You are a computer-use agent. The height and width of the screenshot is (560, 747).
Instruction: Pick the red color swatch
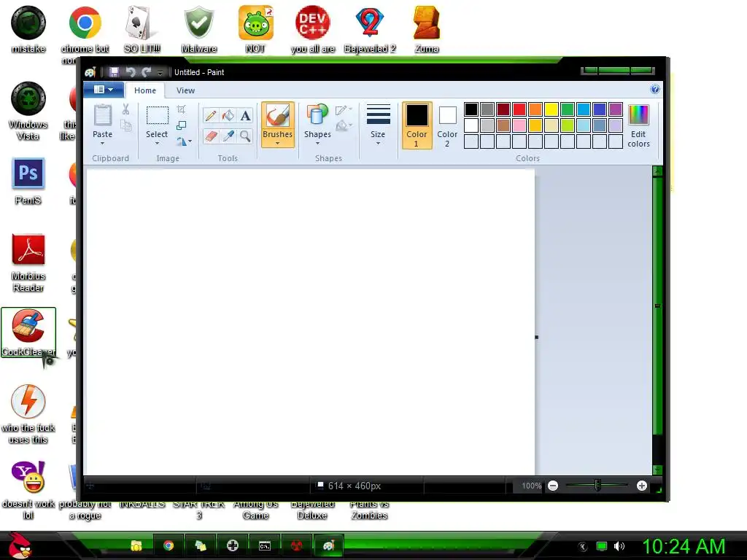click(x=519, y=109)
